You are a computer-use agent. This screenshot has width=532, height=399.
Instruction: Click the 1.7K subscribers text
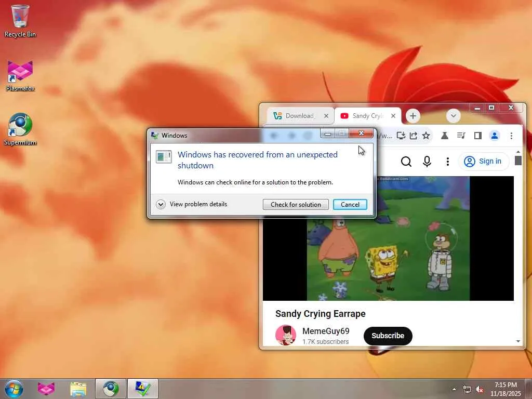pos(325,342)
